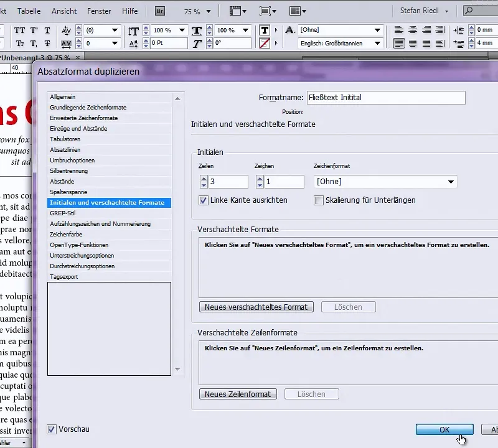Toggle Subscript icon in control panel
Image resolution: width=498 pixels, height=448 pixels.
[34, 43]
